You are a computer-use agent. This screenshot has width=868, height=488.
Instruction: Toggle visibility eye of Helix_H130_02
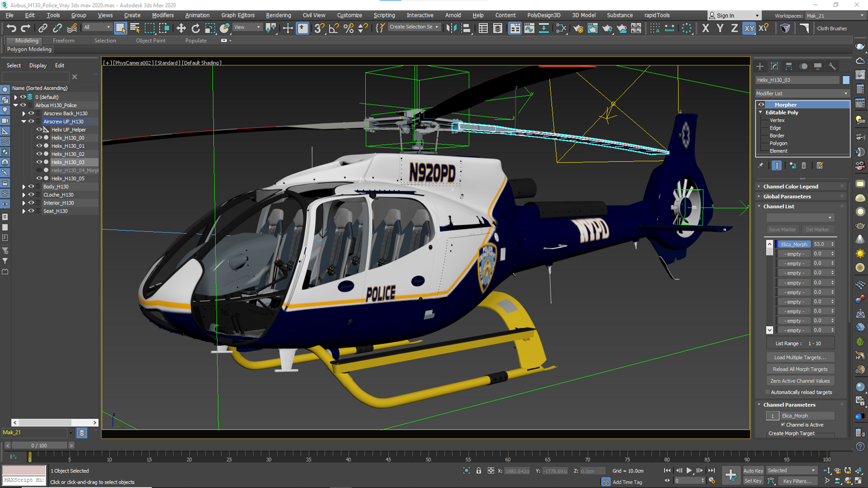39,154
